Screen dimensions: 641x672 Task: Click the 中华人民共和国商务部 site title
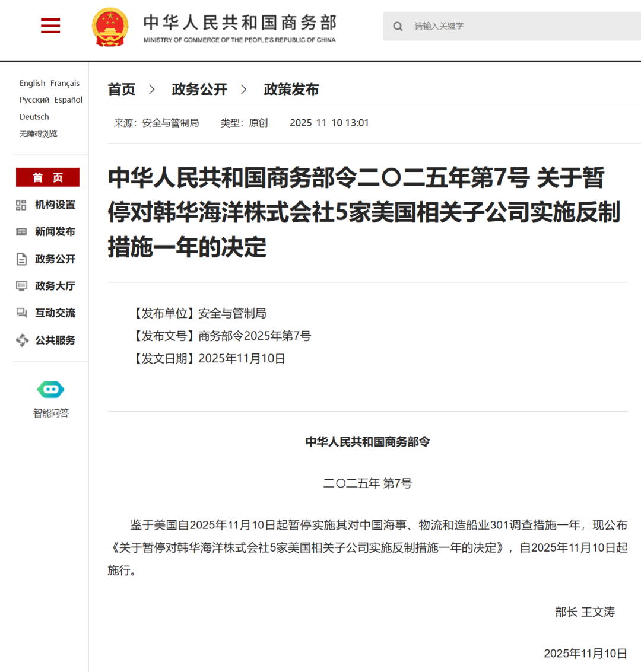240,23
